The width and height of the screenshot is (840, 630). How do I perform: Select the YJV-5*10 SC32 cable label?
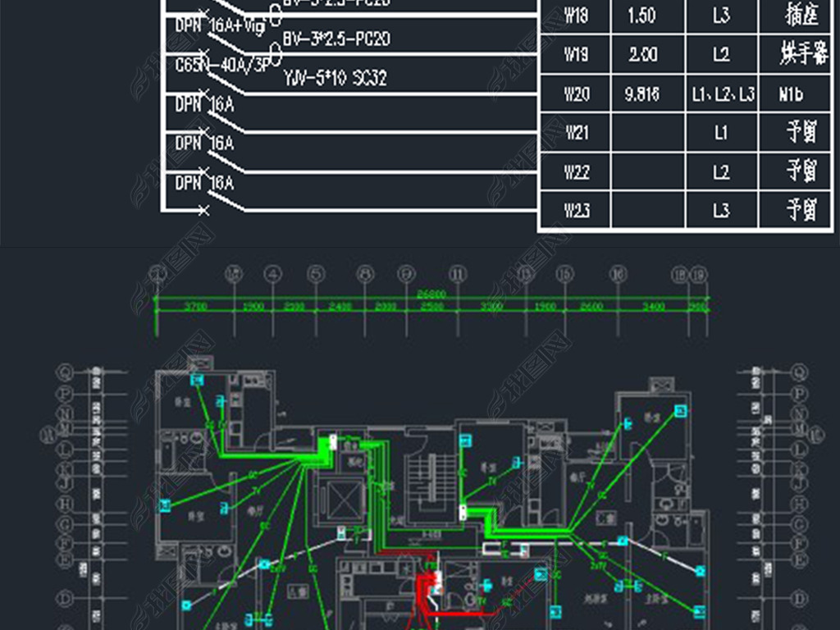click(x=335, y=78)
